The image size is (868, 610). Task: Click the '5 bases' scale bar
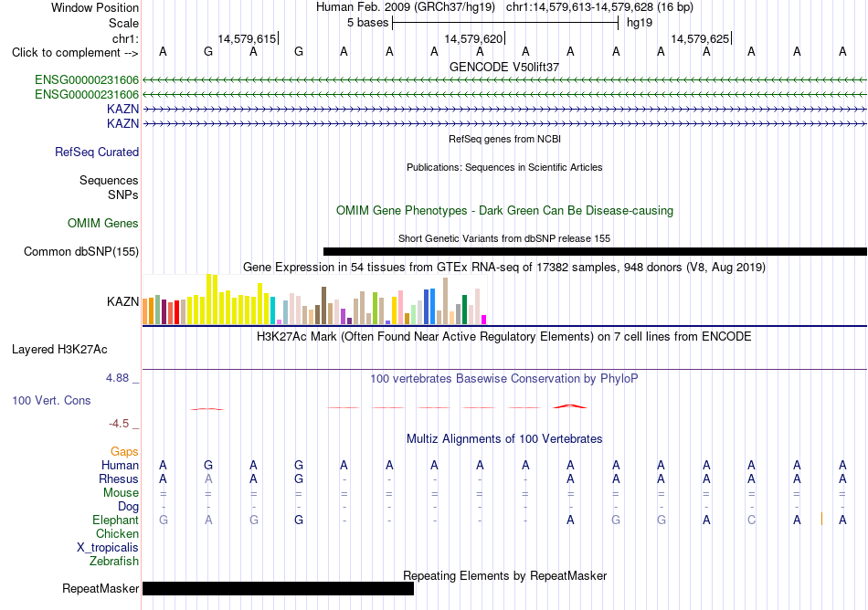505,23
